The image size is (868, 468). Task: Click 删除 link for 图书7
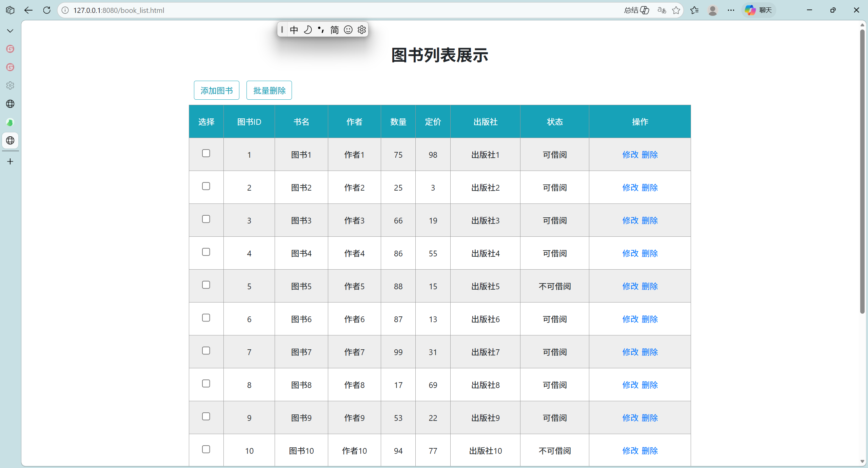(x=650, y=352)
